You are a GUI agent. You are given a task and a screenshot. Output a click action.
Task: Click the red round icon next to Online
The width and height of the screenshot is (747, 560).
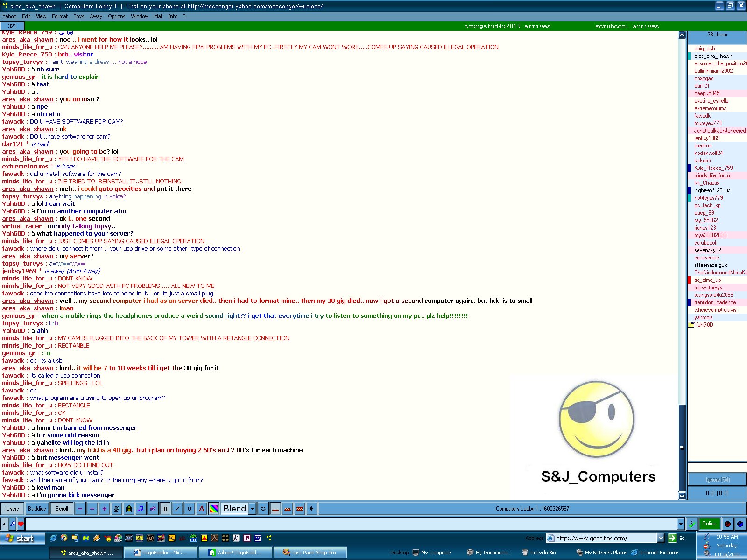727,524
